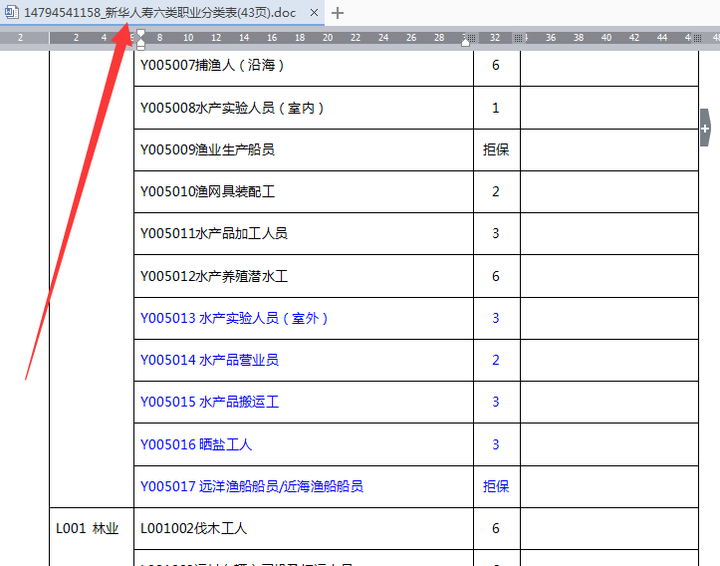Screen dimensions: 720x566
Task: Click the table column marker right of 44
Action: tap(697, 38)
